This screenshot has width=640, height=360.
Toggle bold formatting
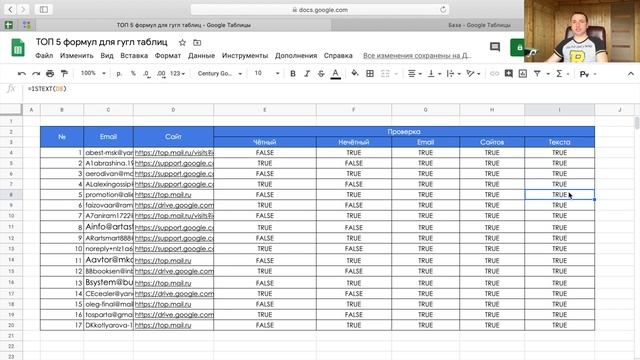coord(293,73)
